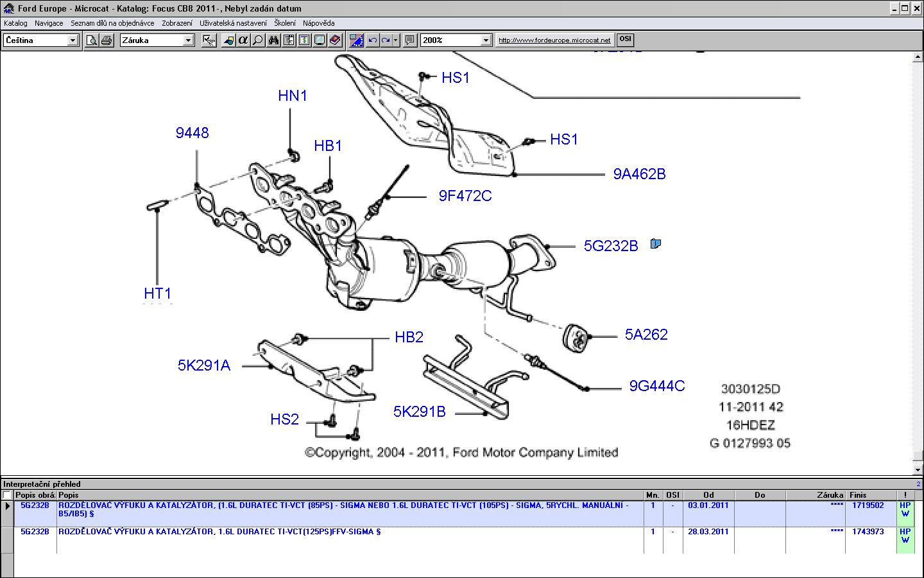
Task: Open the Zobrazení menu
Action: tap(176, 23)
